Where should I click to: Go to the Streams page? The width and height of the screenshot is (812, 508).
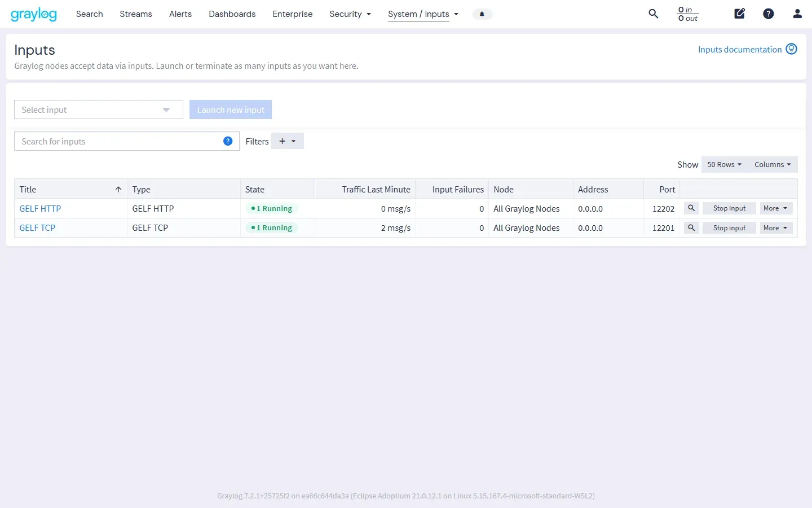pyautogui.click(x=136, y=14)
